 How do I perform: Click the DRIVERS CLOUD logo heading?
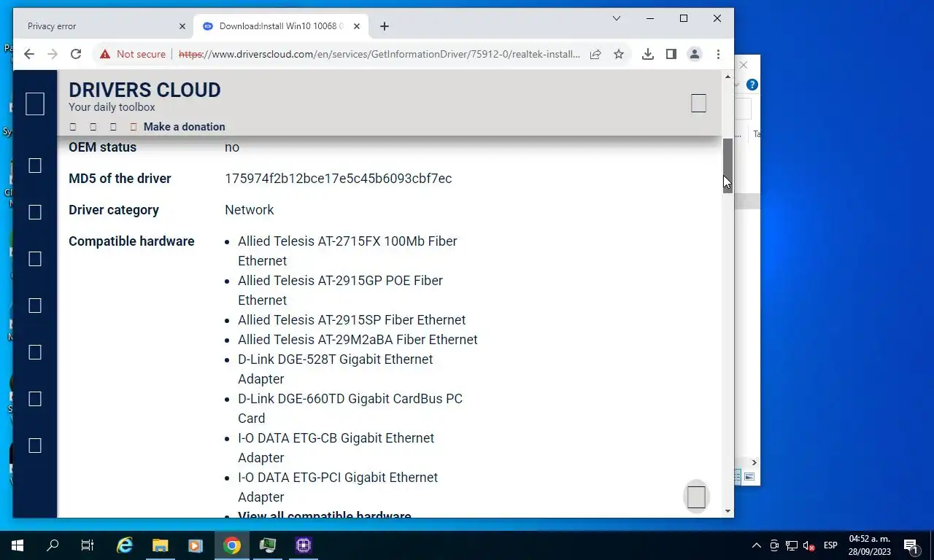click(x=144, y=90)
